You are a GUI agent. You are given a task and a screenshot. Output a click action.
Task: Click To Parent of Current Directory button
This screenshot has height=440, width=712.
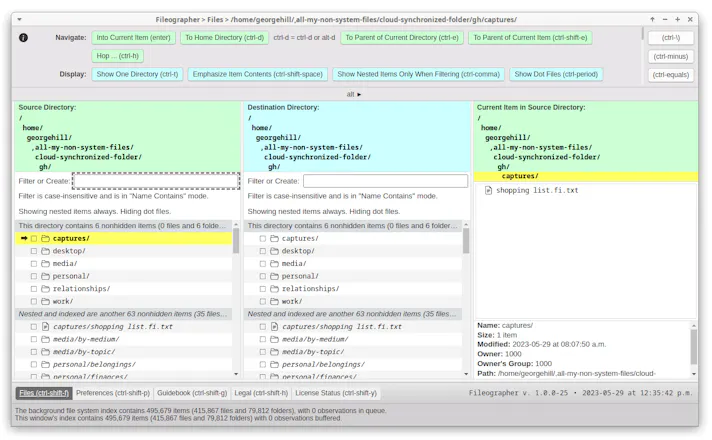tap(402, 38)
